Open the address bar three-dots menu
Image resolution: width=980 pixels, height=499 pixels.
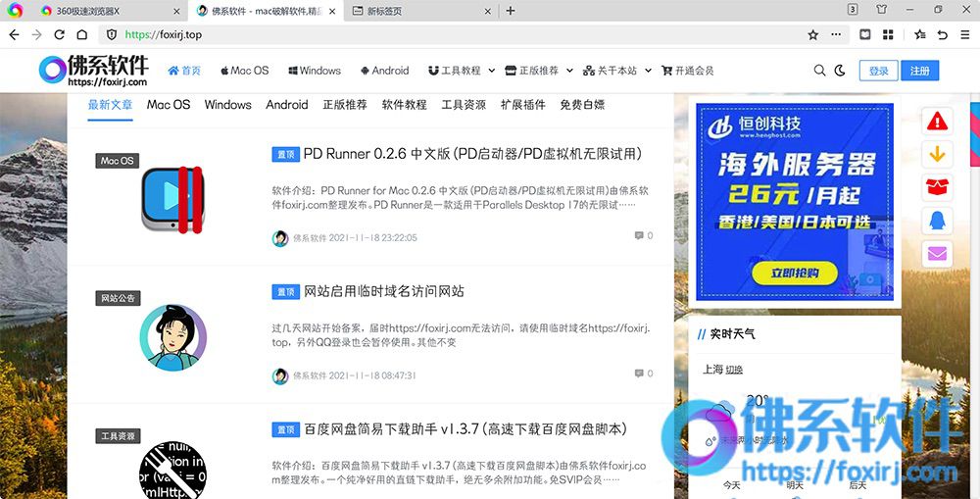coord(836,35)
